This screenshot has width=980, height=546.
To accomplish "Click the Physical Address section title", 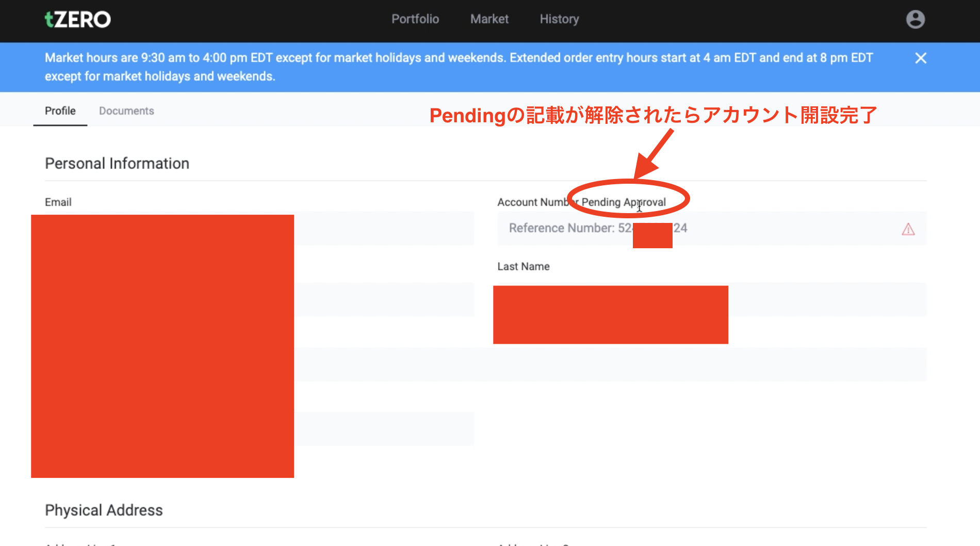I will pyautogui.click(x=103, y=510).
